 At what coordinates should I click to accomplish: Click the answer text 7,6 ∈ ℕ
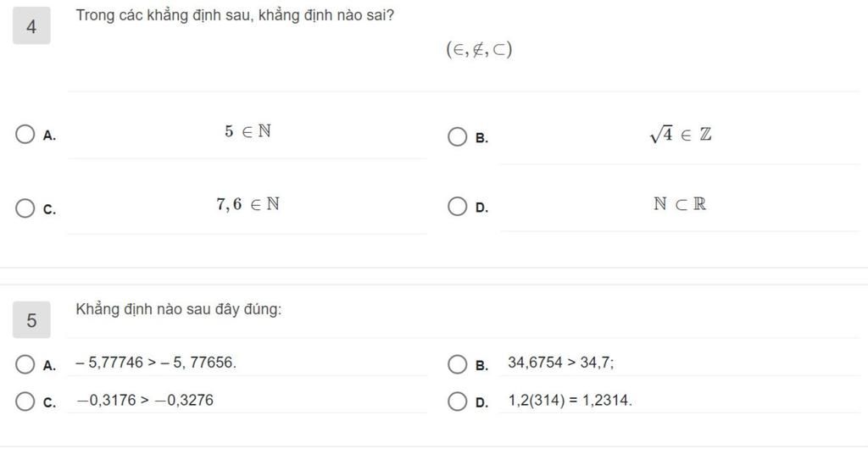(248, 204)
